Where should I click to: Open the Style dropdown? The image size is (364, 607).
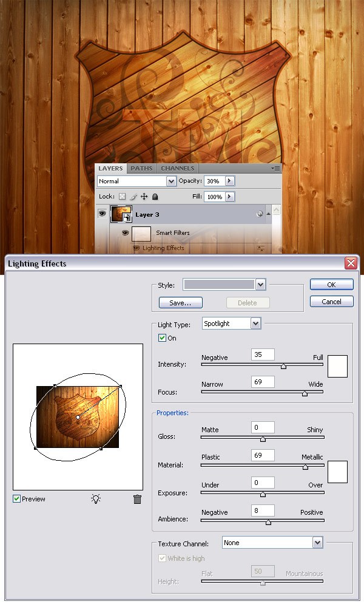[x=261, y=285]
